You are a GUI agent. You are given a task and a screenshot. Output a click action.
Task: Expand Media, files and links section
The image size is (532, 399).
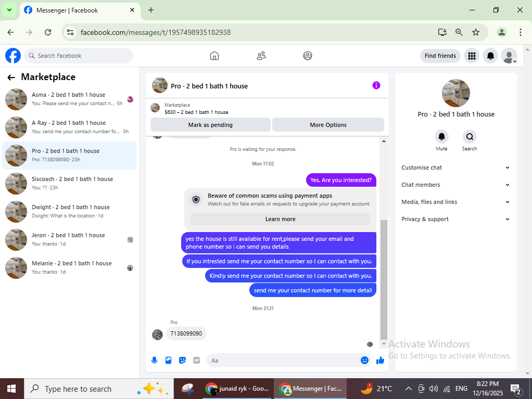(455, 202)
